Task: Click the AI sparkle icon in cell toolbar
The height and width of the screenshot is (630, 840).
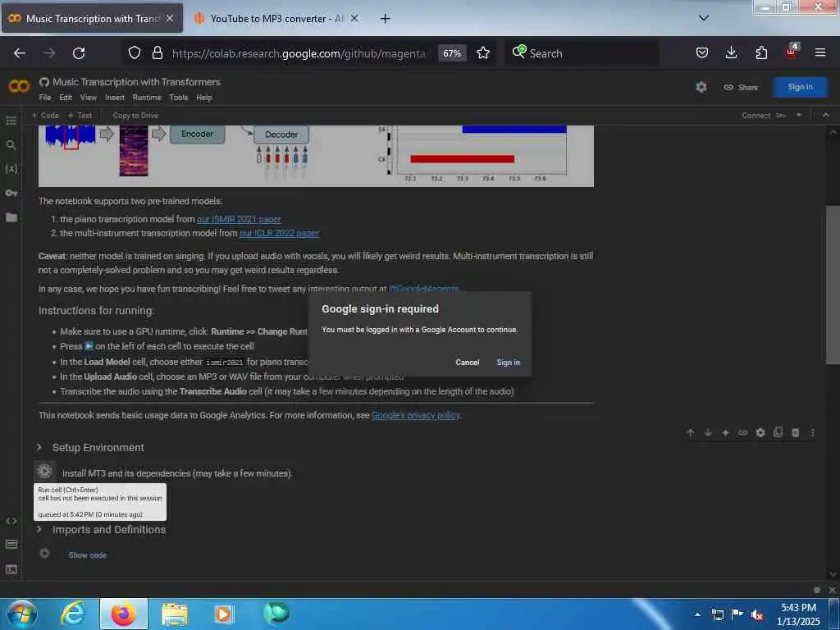Action: tap(725, 432)
